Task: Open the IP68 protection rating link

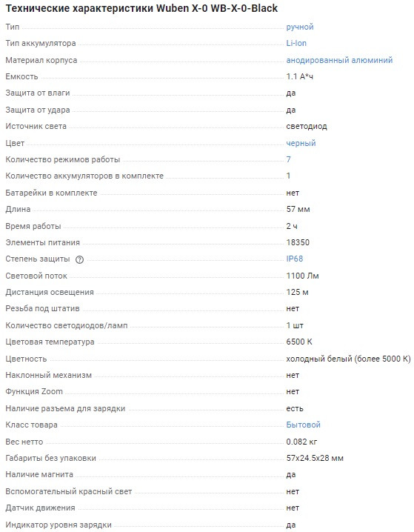Action: pyautogui.click(x=294, y=259)
